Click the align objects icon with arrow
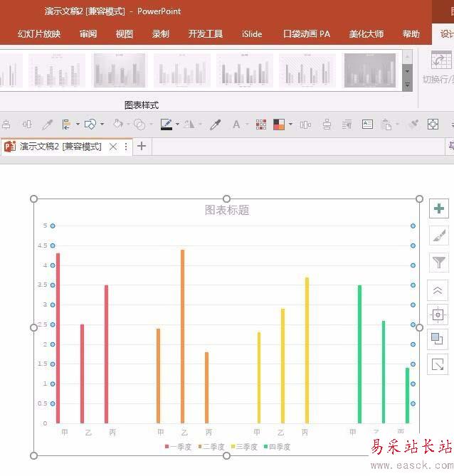The image size is (454, 476). (66, 125)
